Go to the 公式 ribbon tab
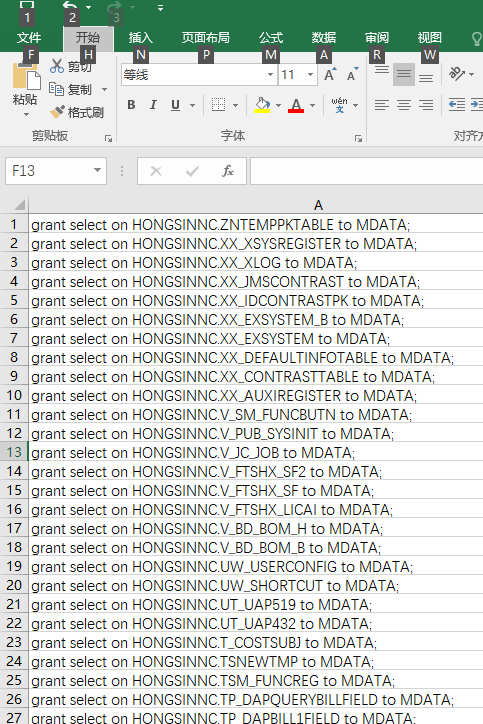 click(x=271, y=37)
